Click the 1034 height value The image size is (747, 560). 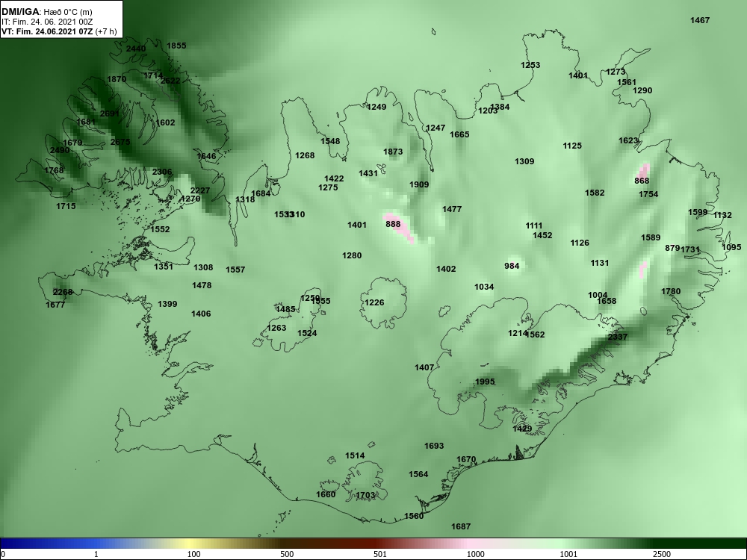click(x=484, y=287)
